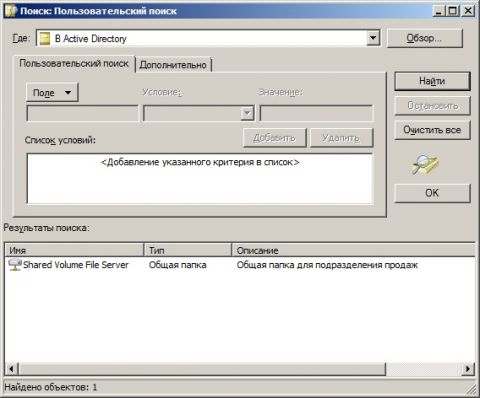Click the Удалить remove button
Image resolution: width=480 pixels, height=398 pixels.
coord(341,138)
